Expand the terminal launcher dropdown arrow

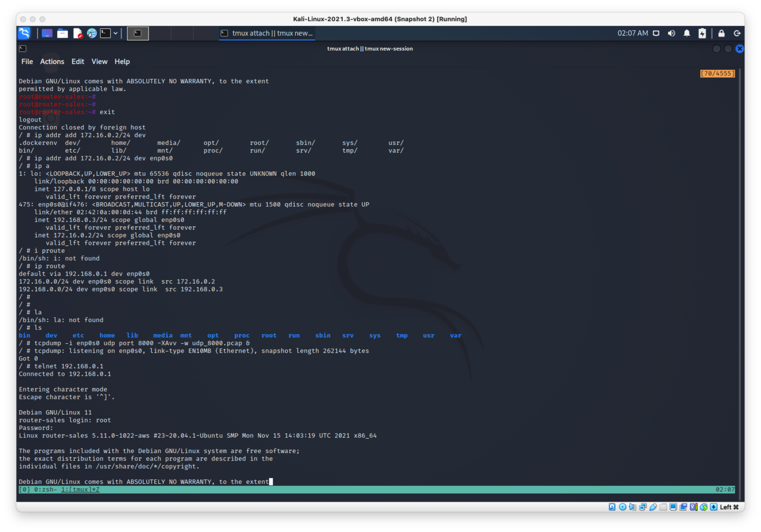pos(116,33)
